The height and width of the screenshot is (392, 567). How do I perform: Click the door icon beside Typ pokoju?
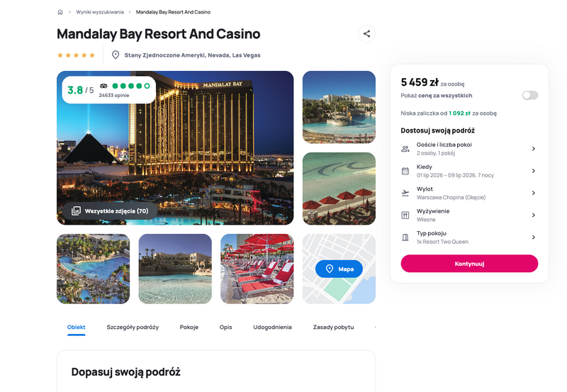coord(405,237)
